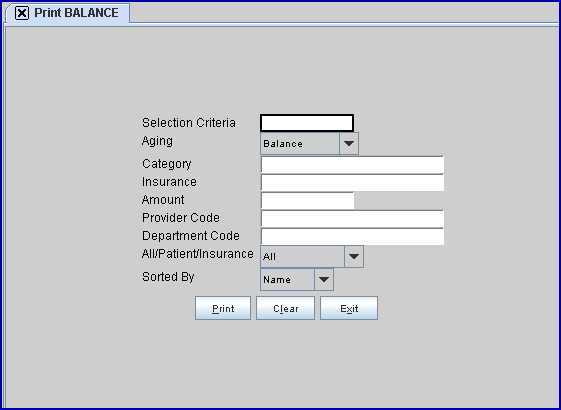This screenshot has width=561, height=410.
Task: Select the Print BALANCE tab title
Action: [76, 13]
